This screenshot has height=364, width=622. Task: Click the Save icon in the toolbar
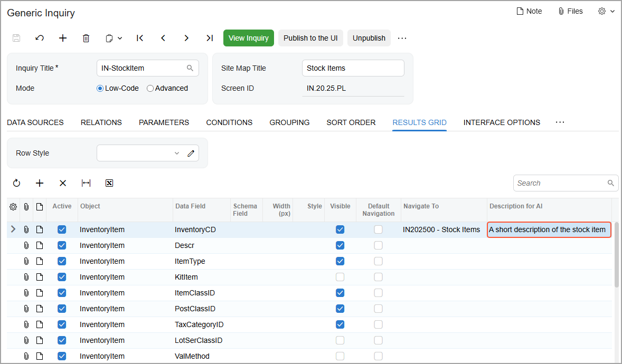click(x=16, y=38)
